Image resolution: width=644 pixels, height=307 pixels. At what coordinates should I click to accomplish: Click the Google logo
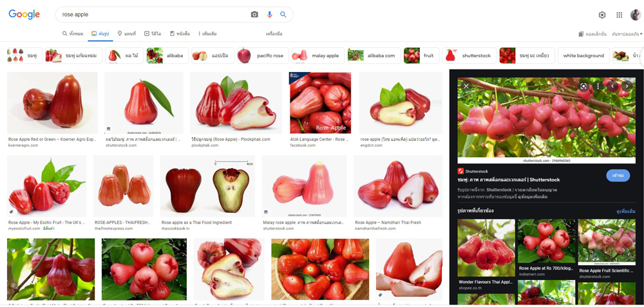[x=24, y=14]
